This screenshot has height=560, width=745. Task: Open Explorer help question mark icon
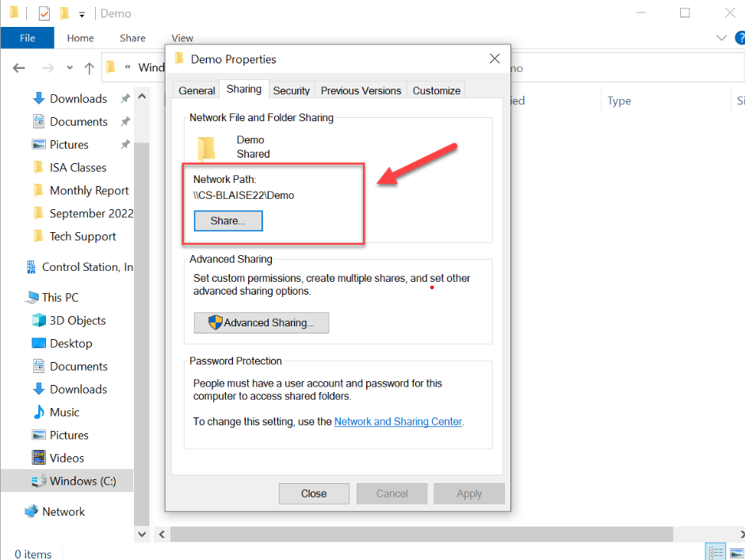739,37
